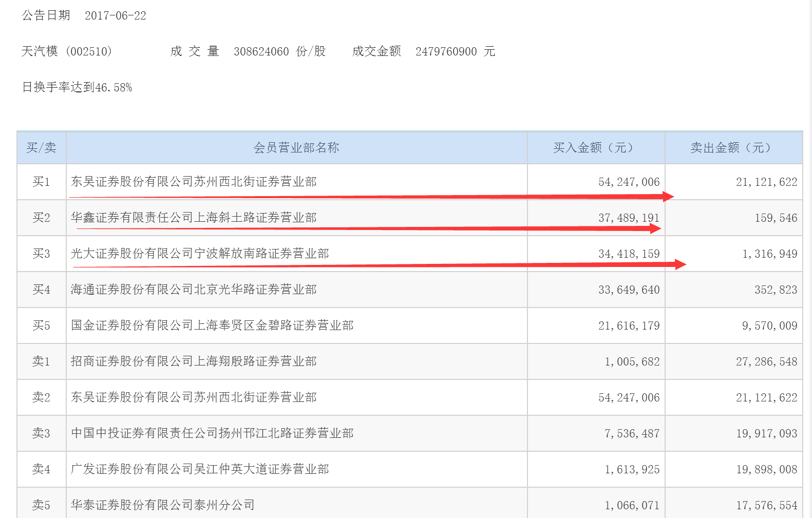Click the 公告日期 label
This screenshot has height=518, width=812.
pyautogui.click(x=46, y=15)
